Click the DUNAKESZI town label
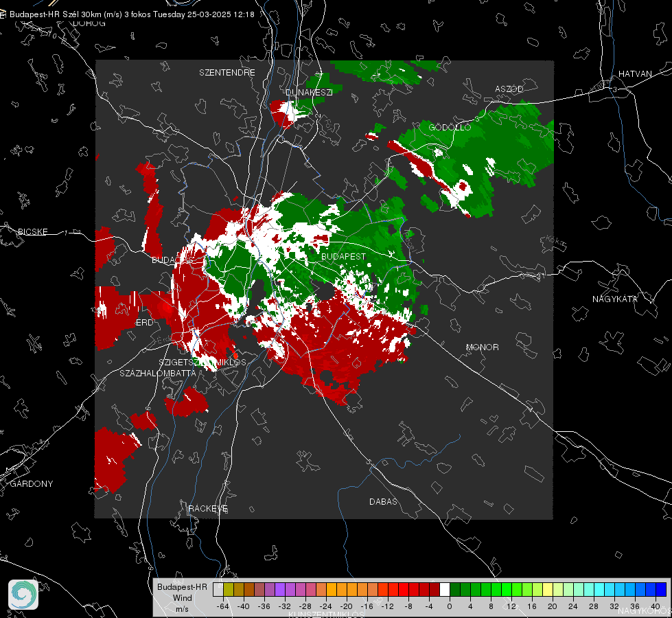The image size is (672, 618). pyautogui.click(x=309, y=92)
